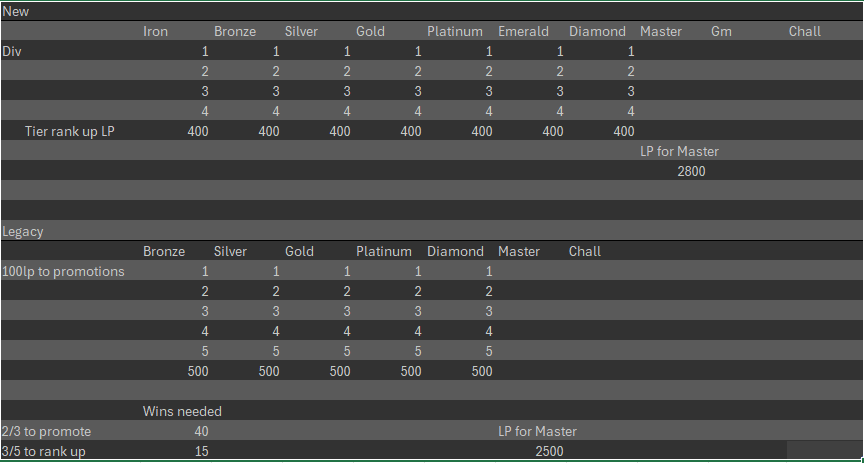864x463 pixels.
Task: Select the LP for Master label in New table
Action: 679,152
